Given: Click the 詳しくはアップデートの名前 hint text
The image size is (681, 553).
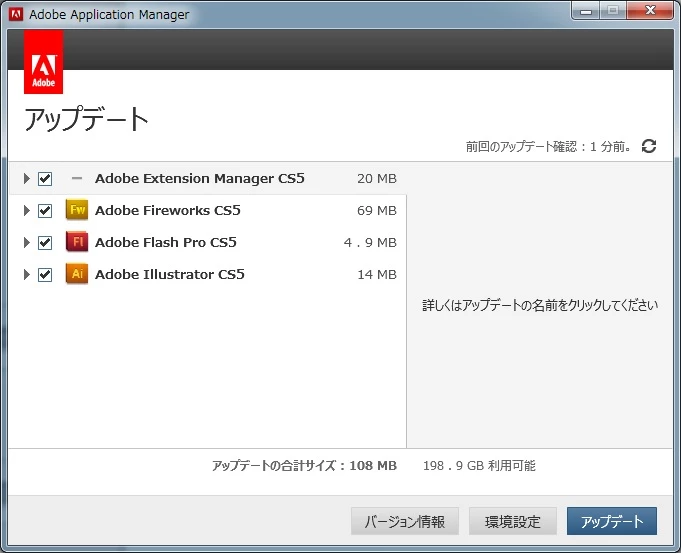Looking at the screenshot, I should (x=540, y=305).
